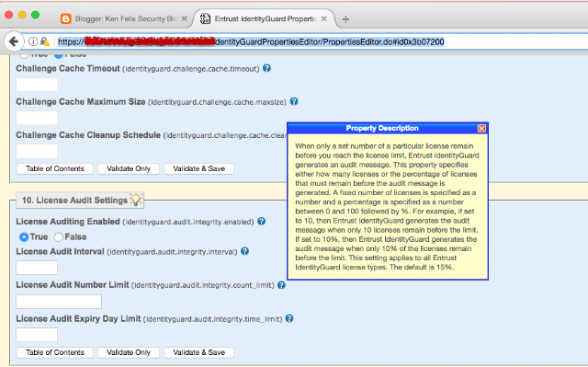Switch to Blogger Ken Felix Security tab
588x367 pixels.
tap(126, 18)
